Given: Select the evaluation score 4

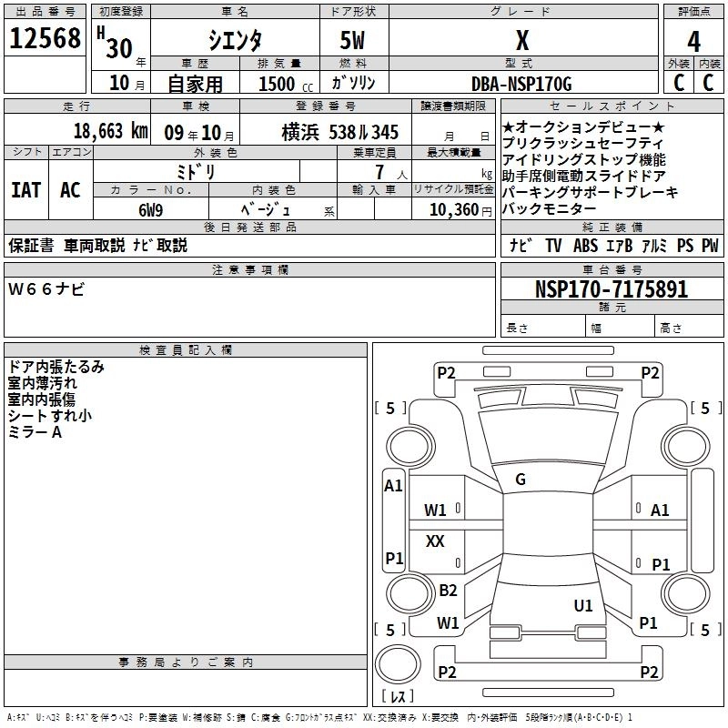Looking at the screenshot, I should [693, 41].
